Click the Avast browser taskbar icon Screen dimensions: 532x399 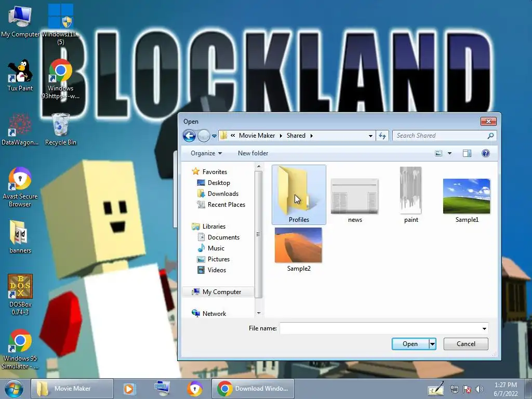[194, 389]
